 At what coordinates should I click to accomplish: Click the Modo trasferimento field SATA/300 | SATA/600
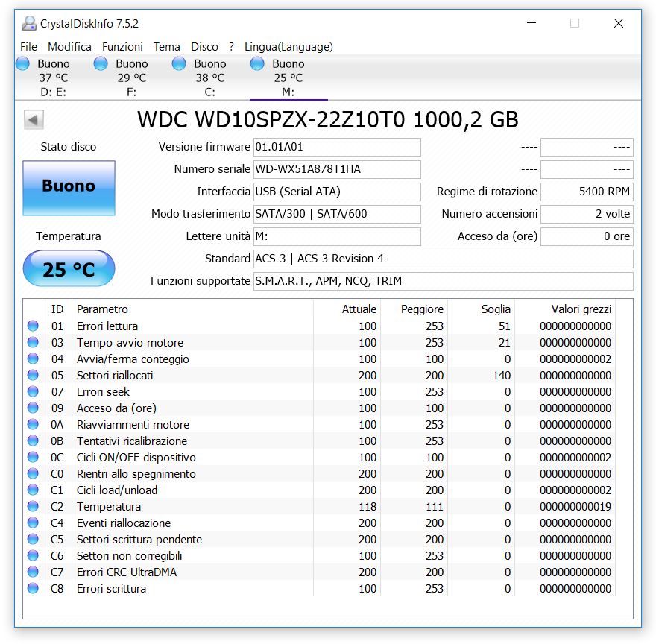(337, 214)
